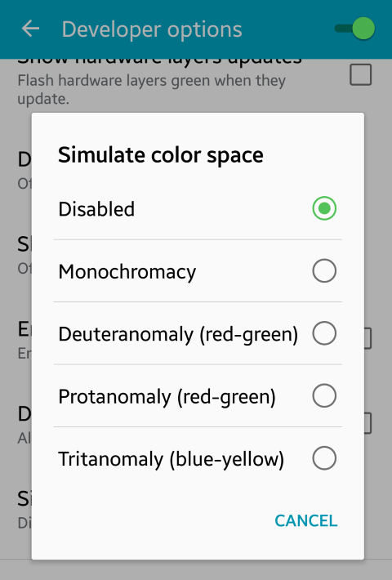Click the CANCEL button
Screen dimensions: 392x580
click(305, 521)
